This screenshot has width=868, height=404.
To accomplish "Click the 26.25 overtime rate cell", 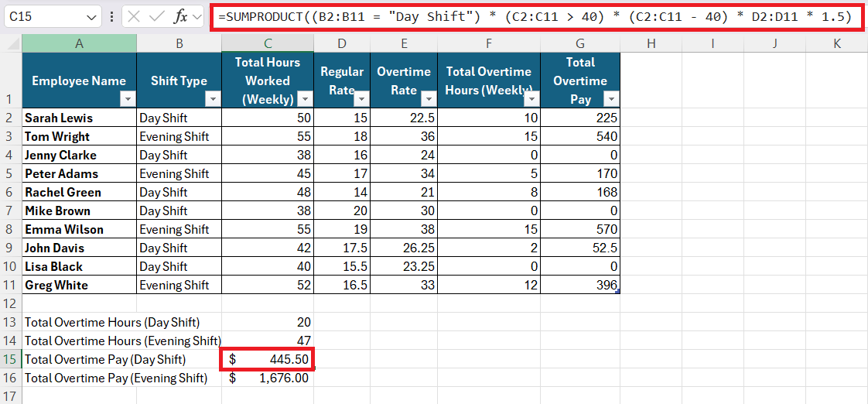I will tap(404, 248).
